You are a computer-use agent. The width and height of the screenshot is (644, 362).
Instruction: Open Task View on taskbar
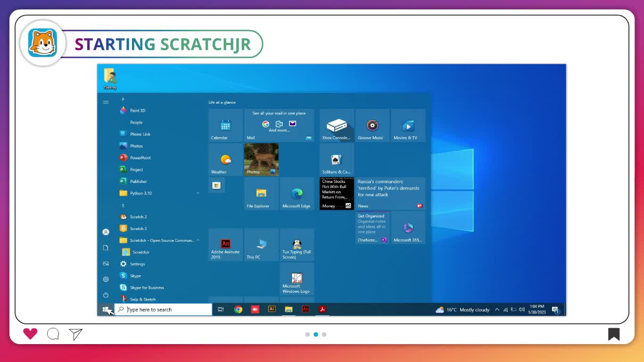click(221, 310)
